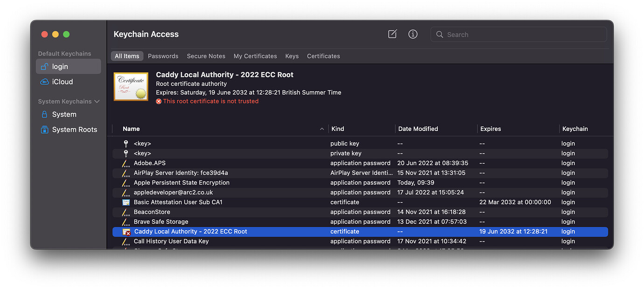Click 'public key' kind cell

345,144
